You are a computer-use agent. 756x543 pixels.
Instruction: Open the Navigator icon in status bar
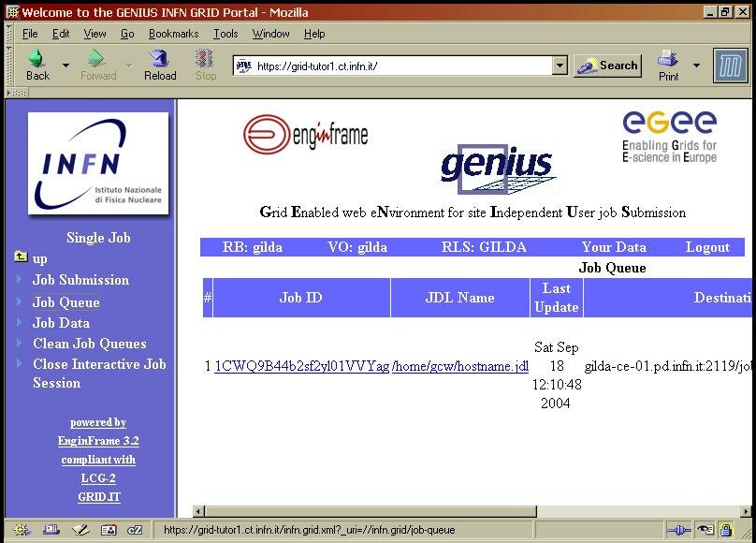(x=21, y=530)
